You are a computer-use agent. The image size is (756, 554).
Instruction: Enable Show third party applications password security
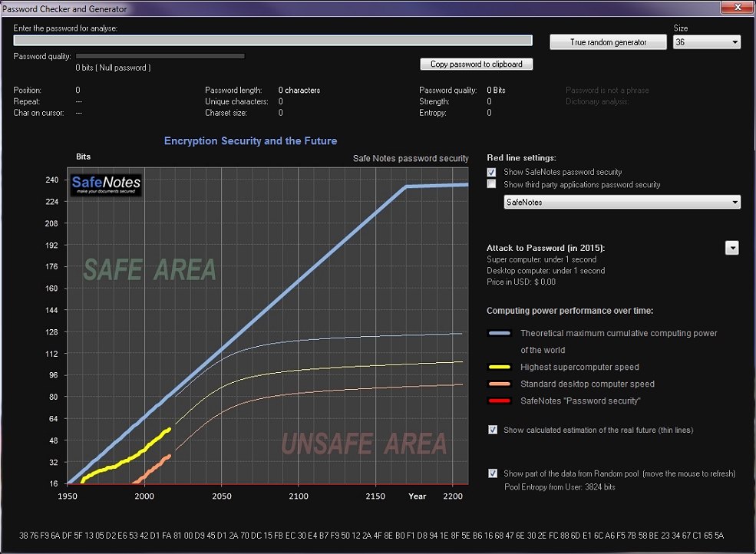pos(491,184)
